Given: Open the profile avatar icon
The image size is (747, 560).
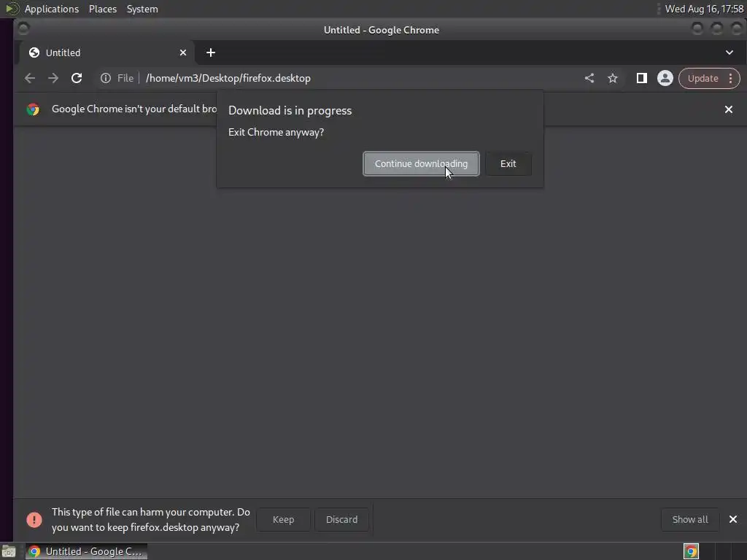Looking at the screenshot, I should click(665, 79).
